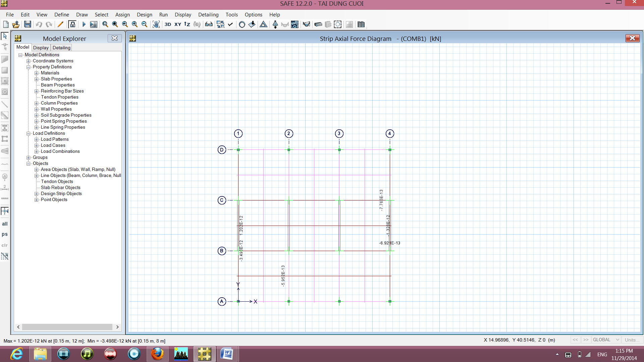
Task: Select Tendon Properties tree item
Action: pos(60,97)
